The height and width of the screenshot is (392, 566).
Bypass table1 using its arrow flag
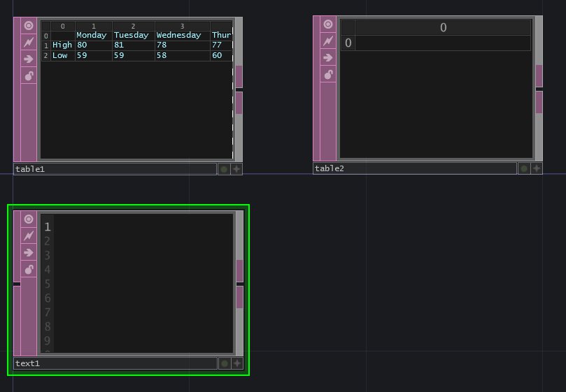(29, 59)
